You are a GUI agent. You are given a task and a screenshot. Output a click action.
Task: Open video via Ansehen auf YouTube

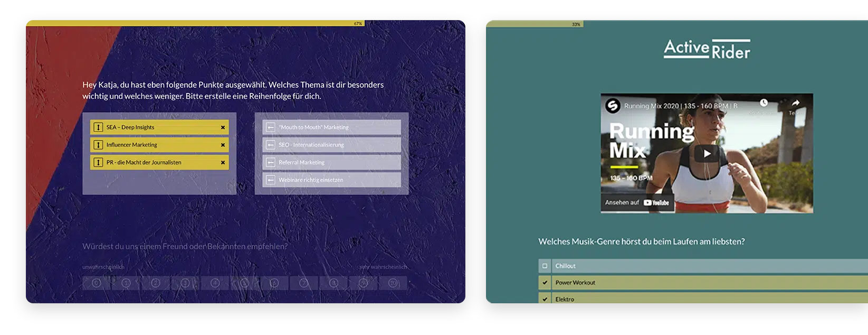point(637,202)
